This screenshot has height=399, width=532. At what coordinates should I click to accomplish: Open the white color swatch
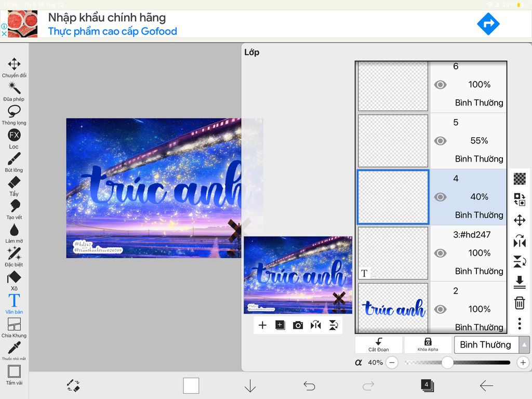pos(191,385)
